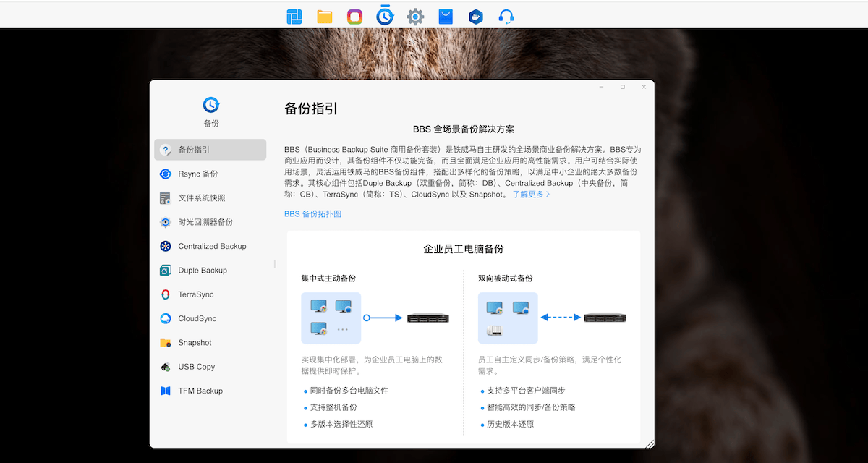Open the Docker app in the top dock

coord(475,15)
